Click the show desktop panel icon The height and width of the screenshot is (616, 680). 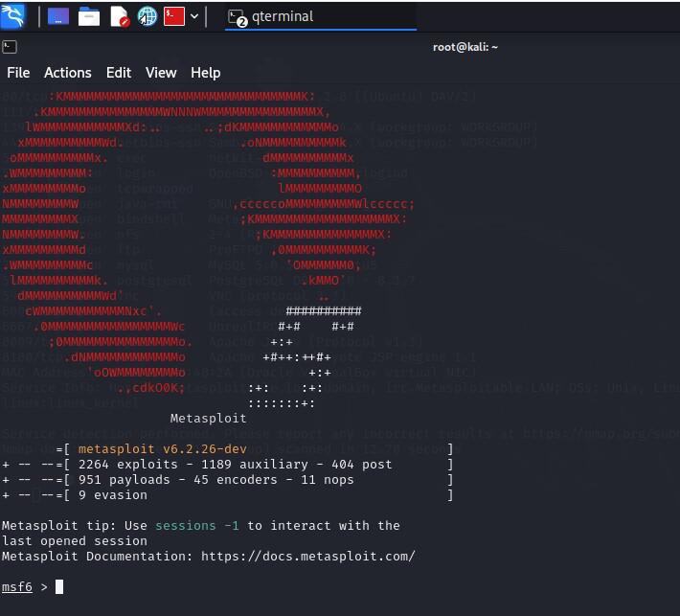58,17
